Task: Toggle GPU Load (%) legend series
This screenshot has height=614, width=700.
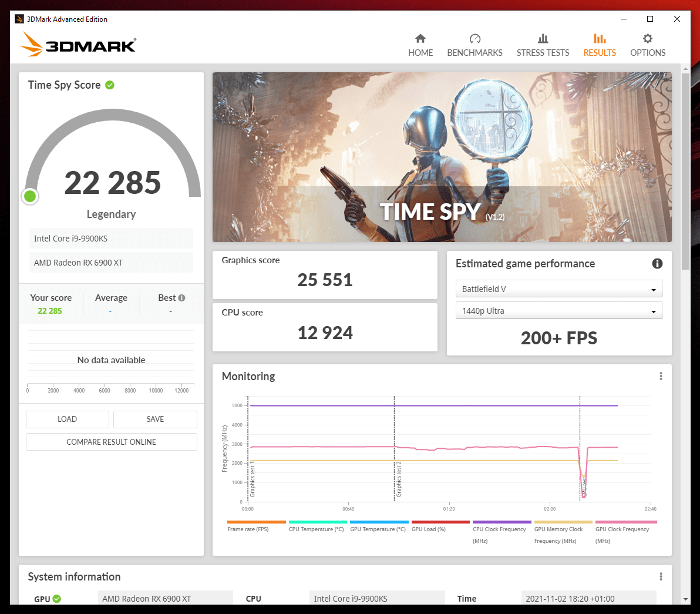Action: pos(440,526)
